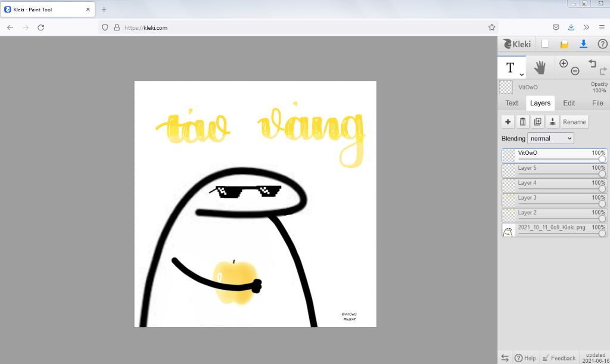Undo the last action
Viewport: 610px width, 364px height.
(x=592, y=63)
